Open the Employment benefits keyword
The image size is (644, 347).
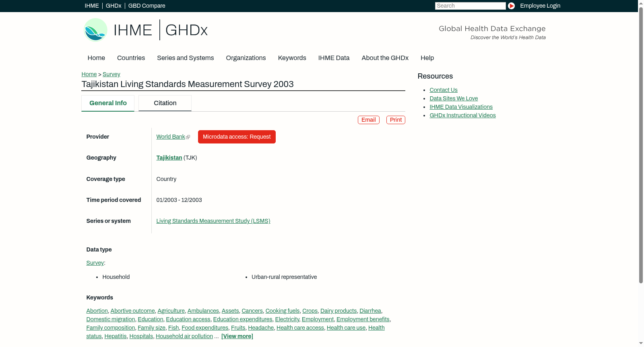363,319
